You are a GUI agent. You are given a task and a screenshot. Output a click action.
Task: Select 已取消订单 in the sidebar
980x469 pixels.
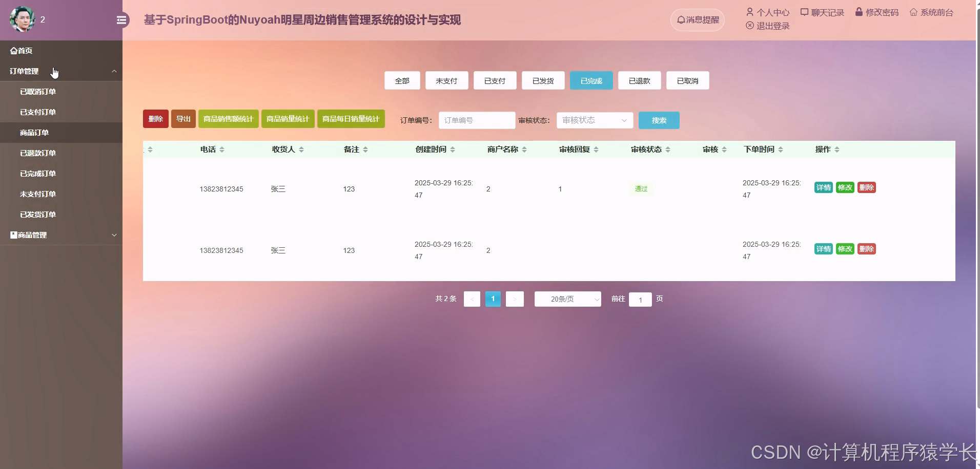37,91
